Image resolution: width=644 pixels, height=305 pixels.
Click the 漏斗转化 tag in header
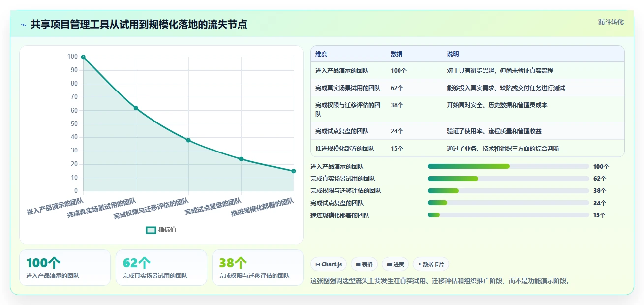[x=611, y=22]
